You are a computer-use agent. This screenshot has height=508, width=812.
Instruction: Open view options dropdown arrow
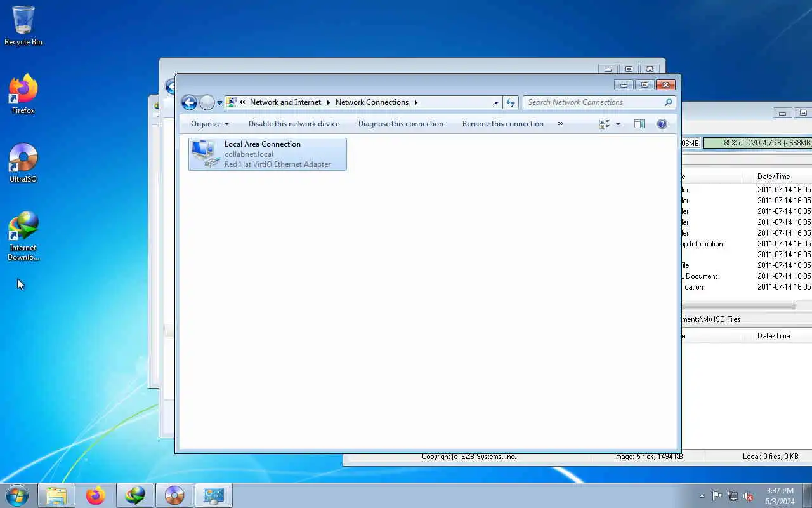(618, 124)
